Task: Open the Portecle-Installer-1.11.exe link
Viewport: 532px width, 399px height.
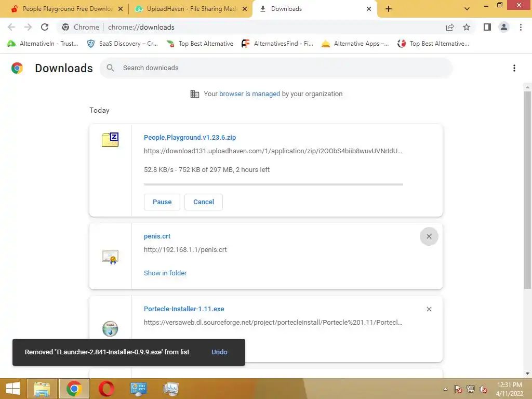Action: [x=184, y=309]
